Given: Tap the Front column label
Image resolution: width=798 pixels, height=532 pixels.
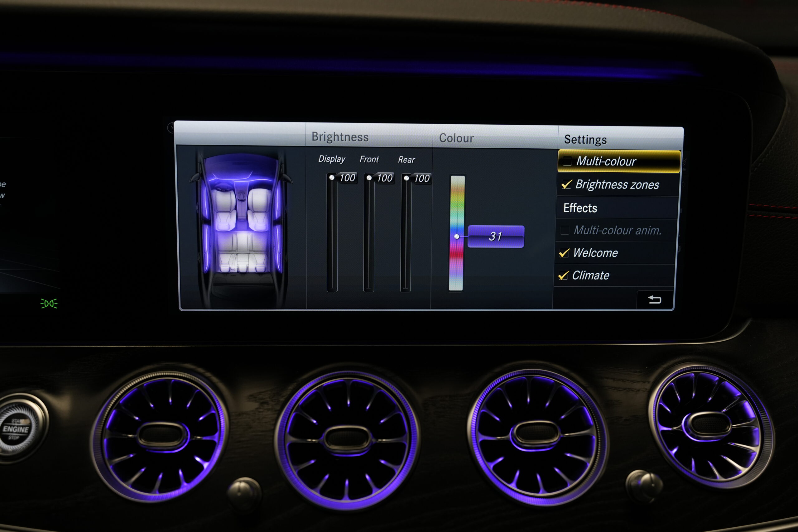Looking at the screenshot, I should (369, 159).
